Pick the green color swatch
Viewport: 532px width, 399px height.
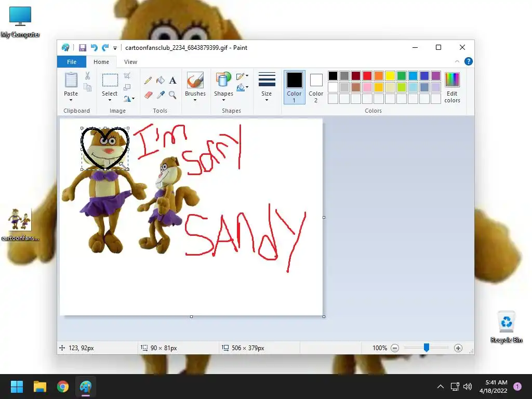click(402, 76)
